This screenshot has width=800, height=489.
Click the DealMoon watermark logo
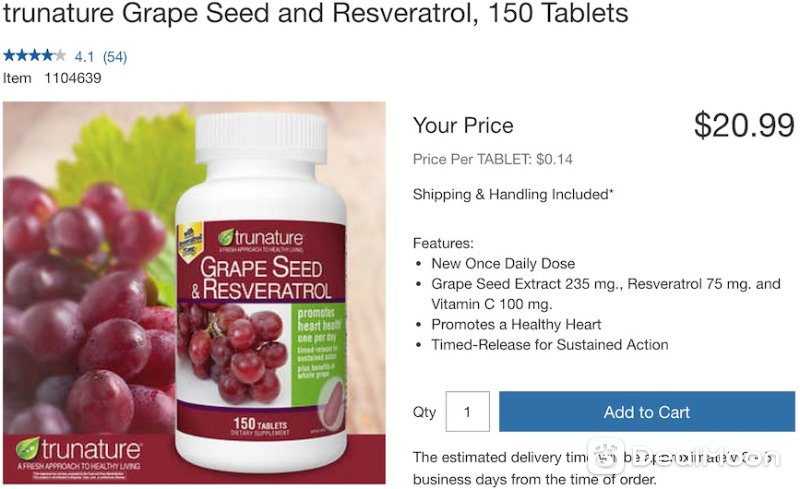[x=684, y=456]
